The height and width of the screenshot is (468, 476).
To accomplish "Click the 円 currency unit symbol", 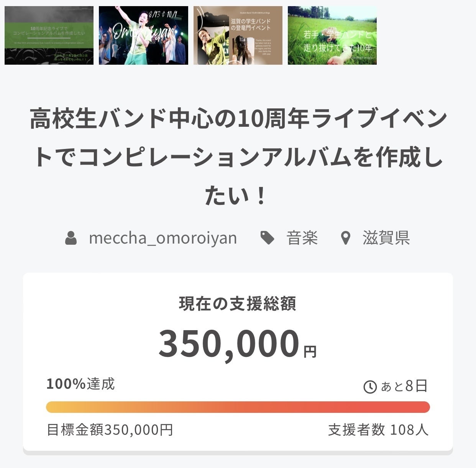I will coord(310,351).
